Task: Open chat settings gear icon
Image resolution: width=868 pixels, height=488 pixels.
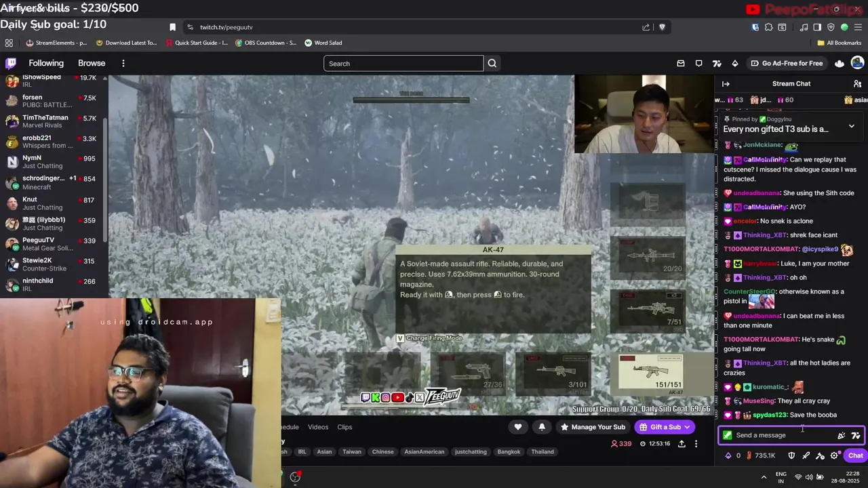Action: coord(834,455)
